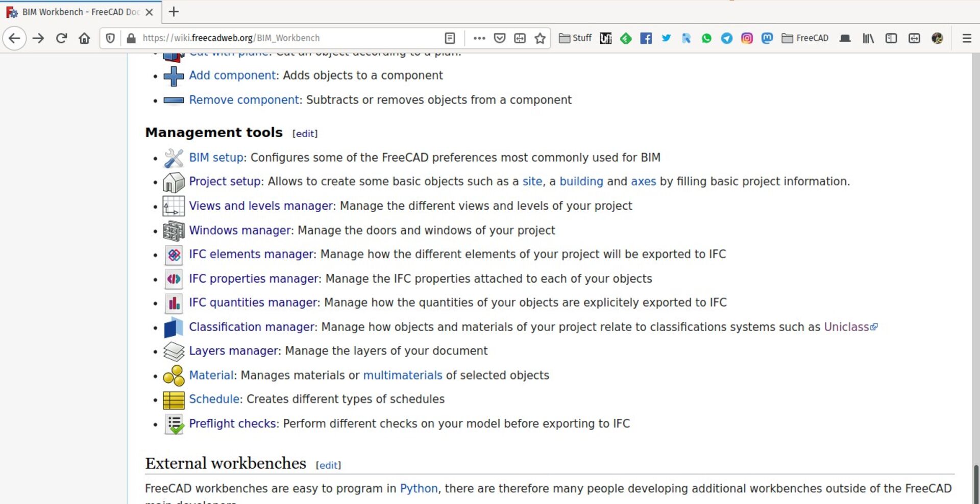Toggle reader view in address bar
The height and width of the screenshot is (504, 980).
point(450,38)
